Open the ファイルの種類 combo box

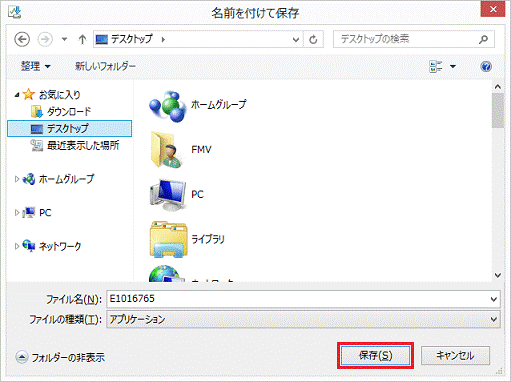click(303, 319)
